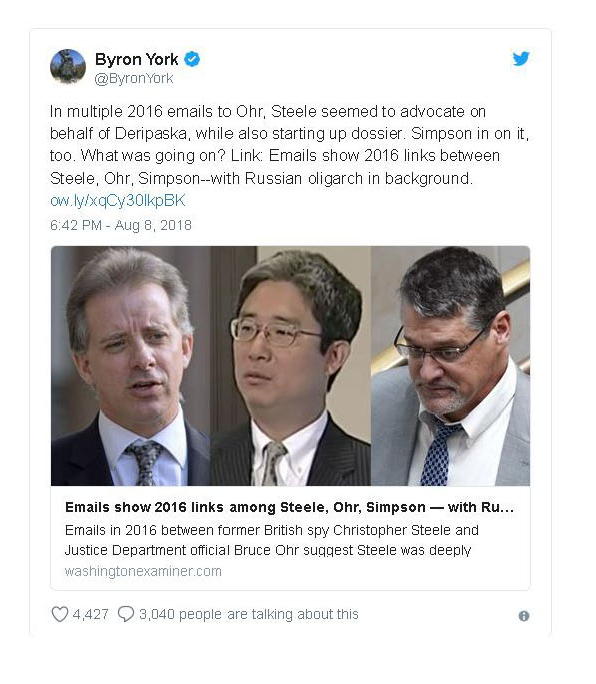
Task: Click the 6:42 PM - Aug 8, 2018 timestamp
Action: point(121,225)
